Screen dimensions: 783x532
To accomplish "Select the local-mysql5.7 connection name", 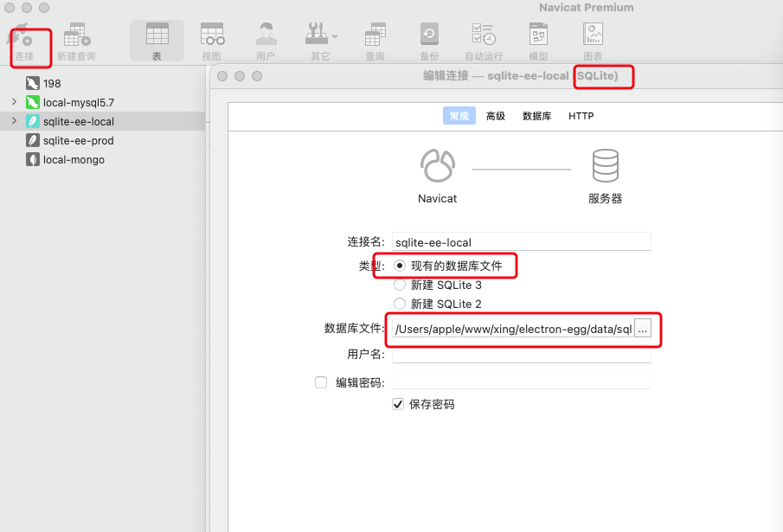I will [x=79, y=102].
